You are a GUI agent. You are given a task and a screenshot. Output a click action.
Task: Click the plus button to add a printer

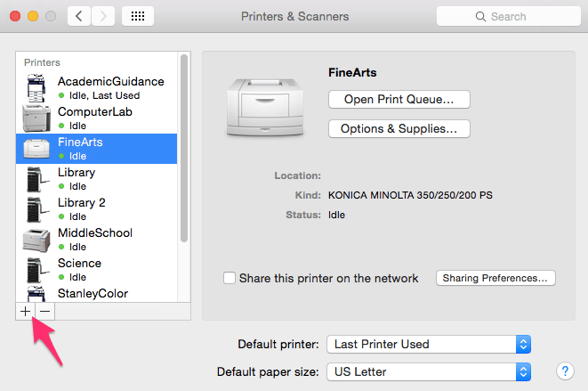[x=25, y=311]
